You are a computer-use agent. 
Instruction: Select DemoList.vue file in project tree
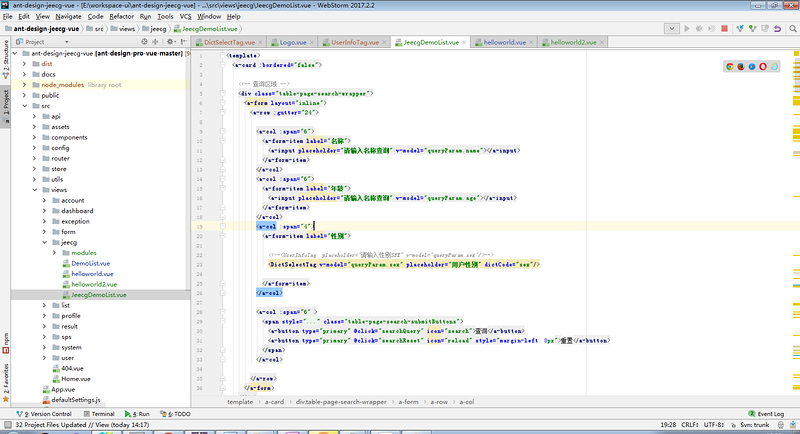coord(92,263)
